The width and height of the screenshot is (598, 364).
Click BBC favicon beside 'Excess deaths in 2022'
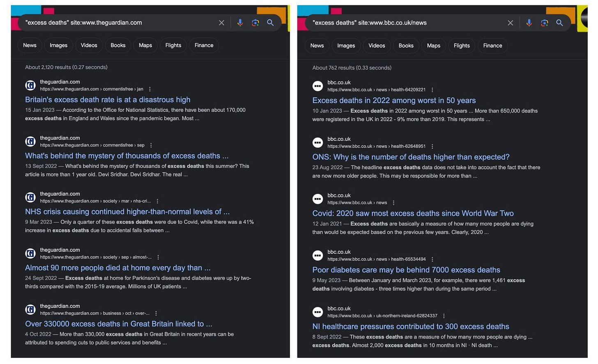[x=317, y=86]
